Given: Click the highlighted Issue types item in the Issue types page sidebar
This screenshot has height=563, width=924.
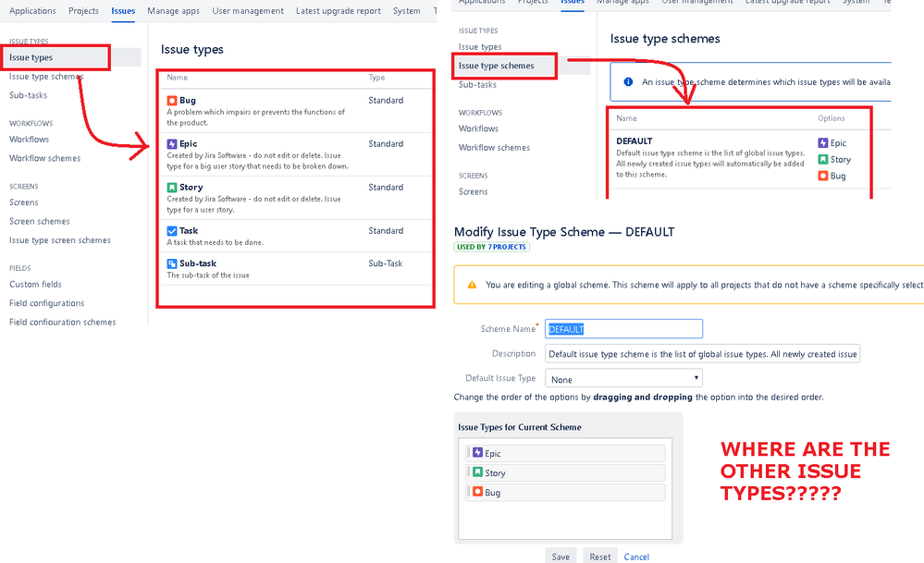Looking at the screenshot, I should point(70,57).
